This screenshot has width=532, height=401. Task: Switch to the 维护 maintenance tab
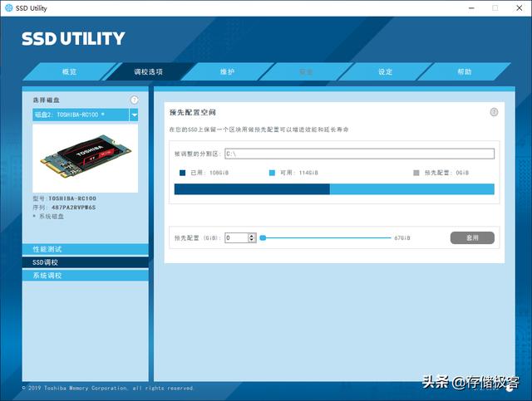click(x=227, y=71)
